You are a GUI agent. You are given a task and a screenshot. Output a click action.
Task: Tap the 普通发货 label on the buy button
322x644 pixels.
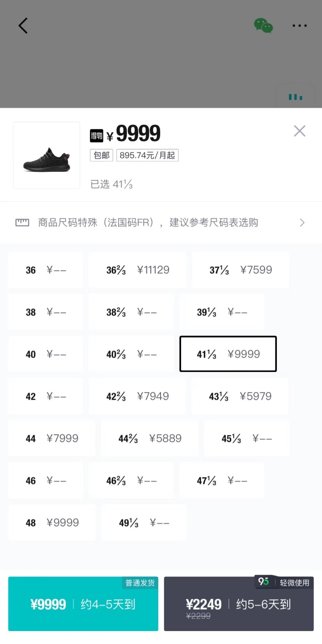point(140,582)
